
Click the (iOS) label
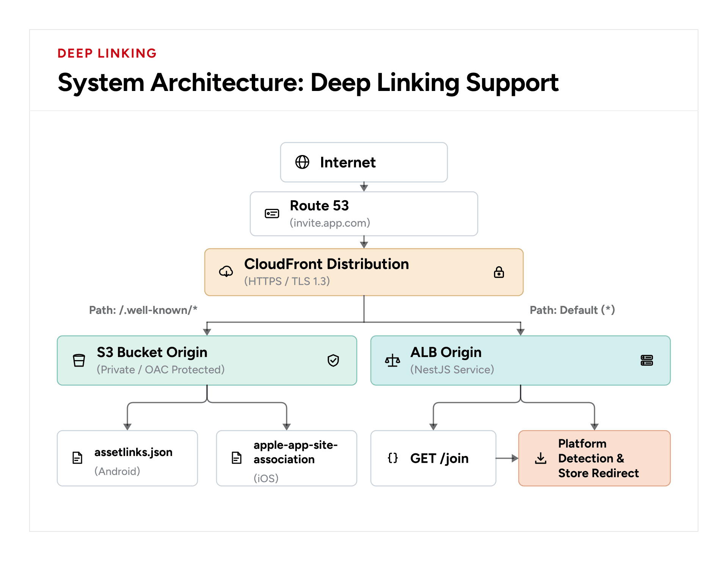pyautogui.click(x=266, y=478)
